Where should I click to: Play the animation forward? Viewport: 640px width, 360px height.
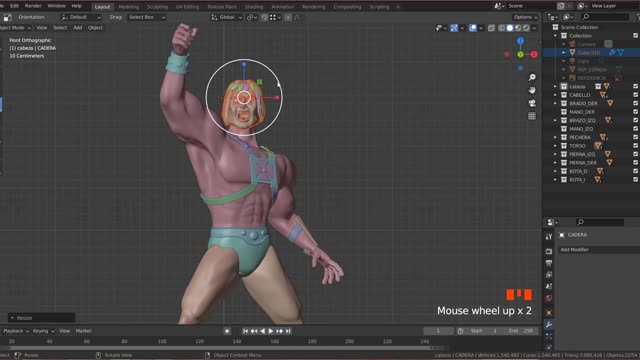click(x=271, y=331)
